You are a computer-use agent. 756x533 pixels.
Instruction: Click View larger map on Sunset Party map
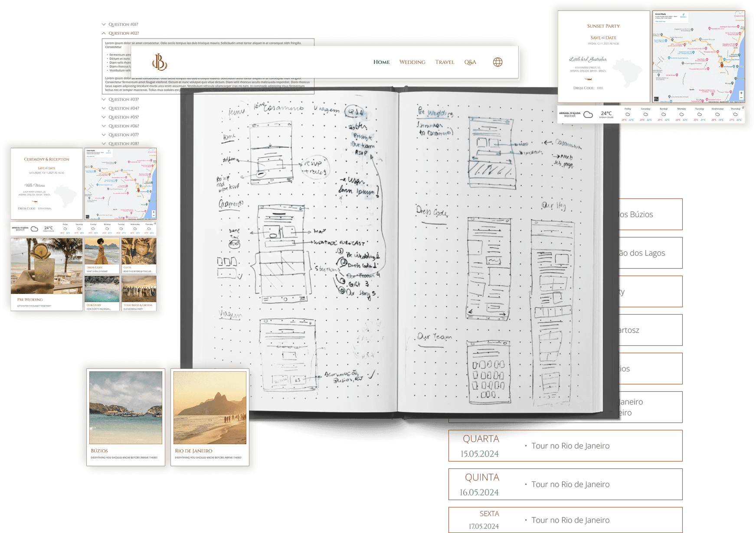(x=661, y=21)
